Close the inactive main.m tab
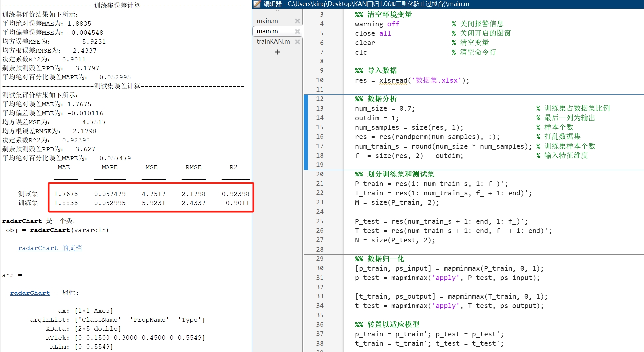Screen dimensions: 644x352 (x=297, y=21)
